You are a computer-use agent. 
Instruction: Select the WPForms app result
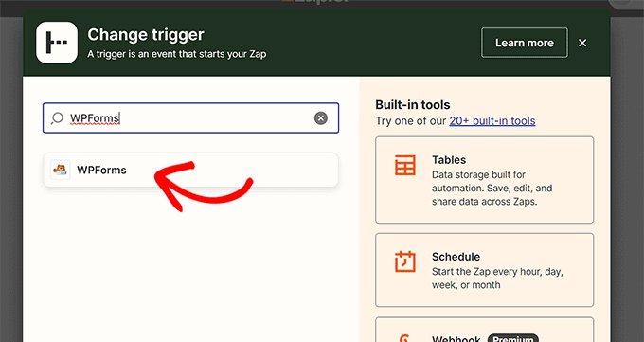191,170
